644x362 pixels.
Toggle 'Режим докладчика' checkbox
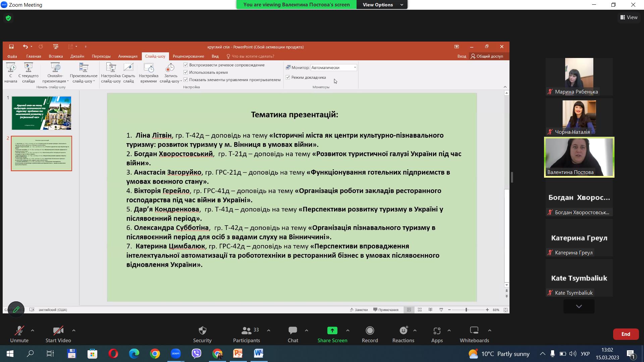coord(288,77)
